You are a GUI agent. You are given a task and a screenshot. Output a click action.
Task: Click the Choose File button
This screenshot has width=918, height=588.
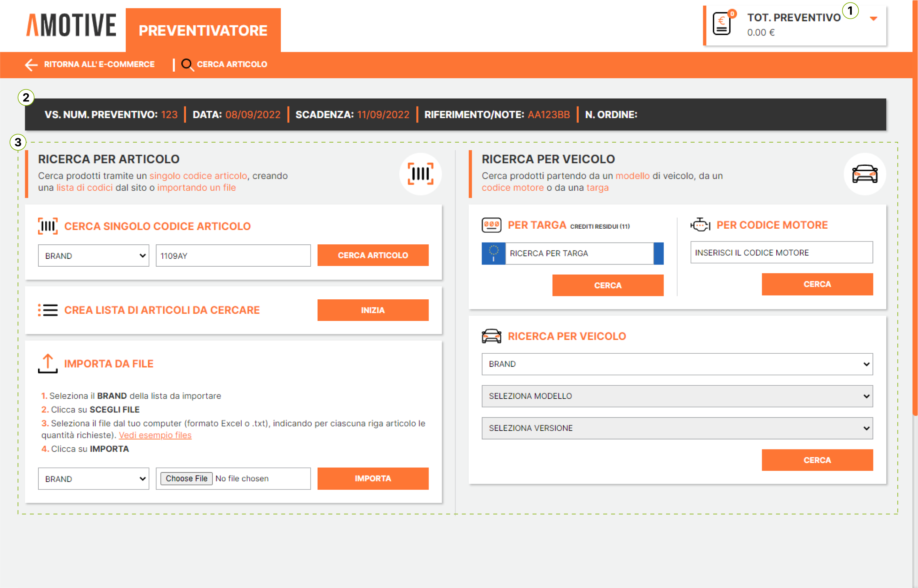tap(186, 478)
